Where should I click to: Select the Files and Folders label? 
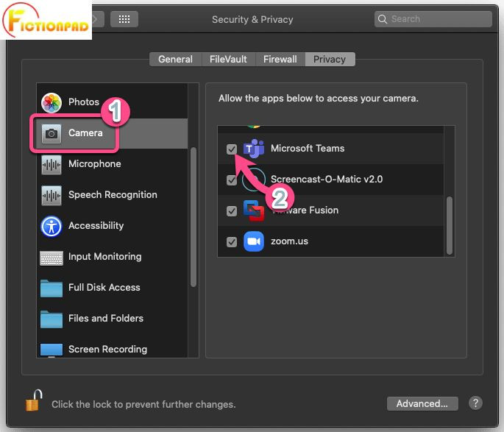[106, 318]
